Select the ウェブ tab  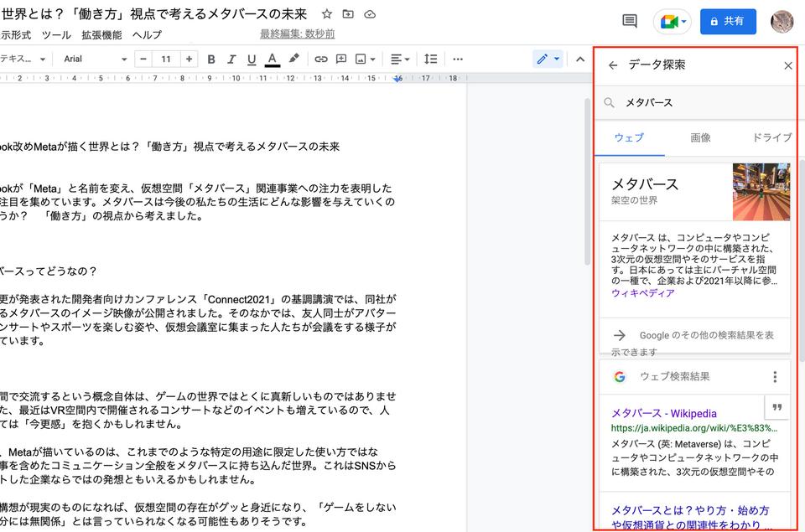629,137
